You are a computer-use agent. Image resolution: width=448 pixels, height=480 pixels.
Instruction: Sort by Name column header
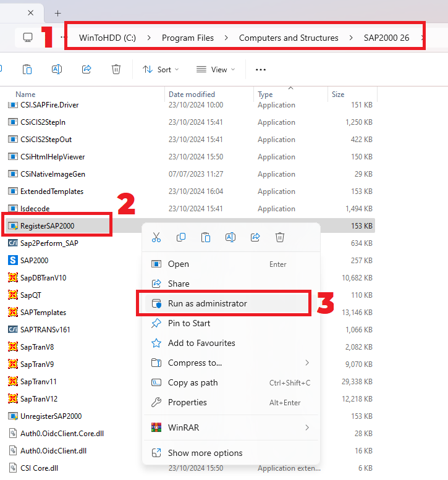click(25, 95)
